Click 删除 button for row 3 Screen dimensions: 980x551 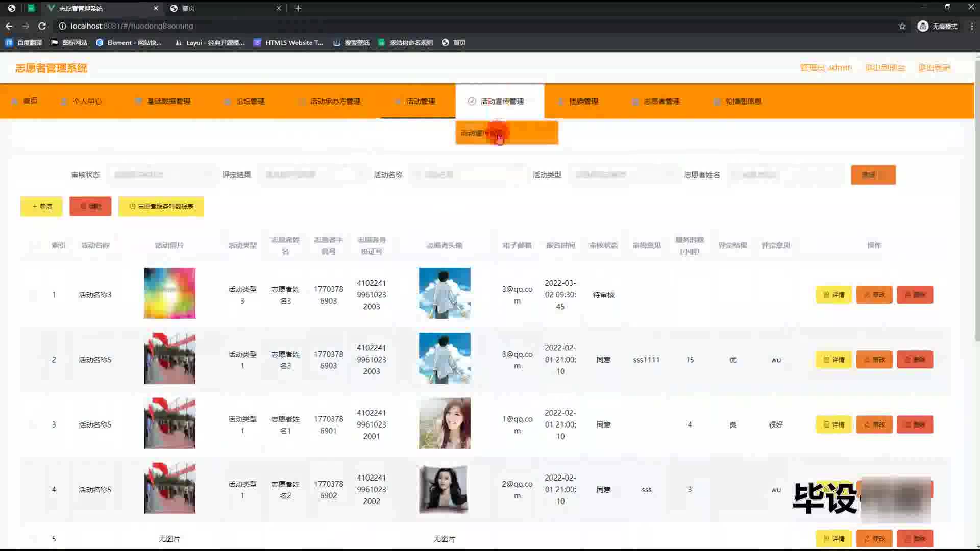pos(915,424)
